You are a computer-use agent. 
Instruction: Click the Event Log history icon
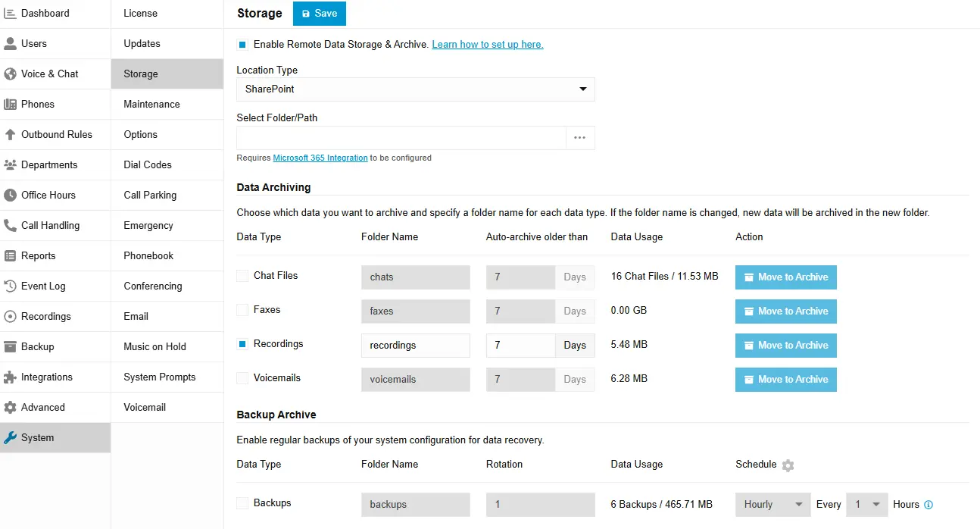(10, 286)
